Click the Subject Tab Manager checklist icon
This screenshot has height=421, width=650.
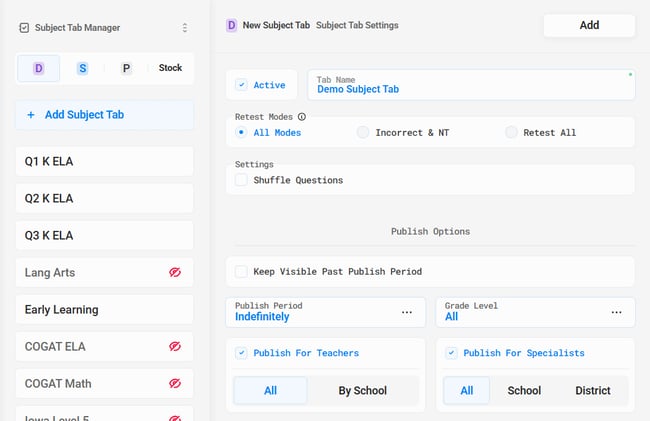(x=24, y=28)
